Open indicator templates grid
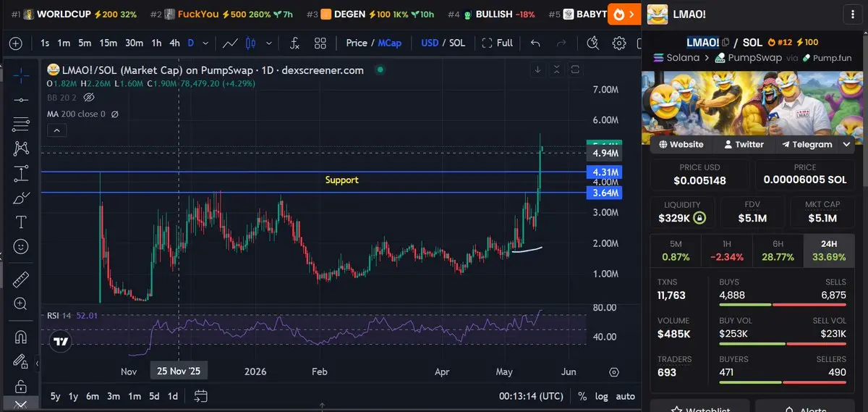 (x=320, y=43)
